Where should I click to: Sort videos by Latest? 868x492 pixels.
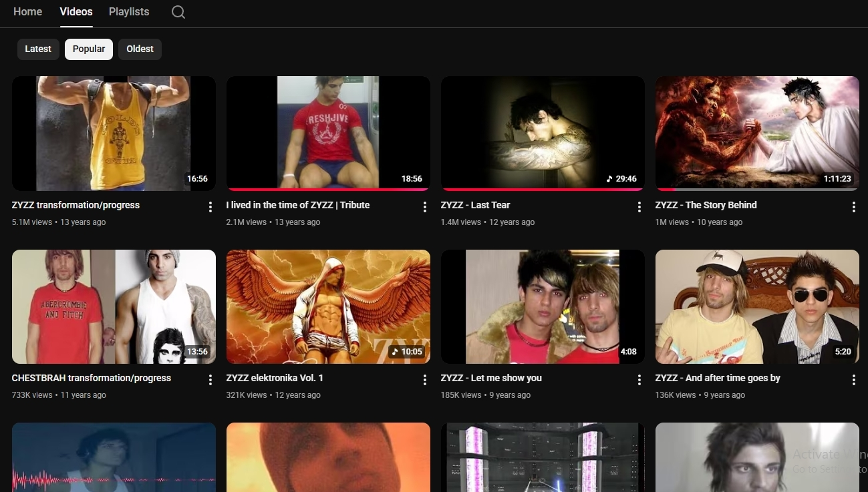coord(38,49)
